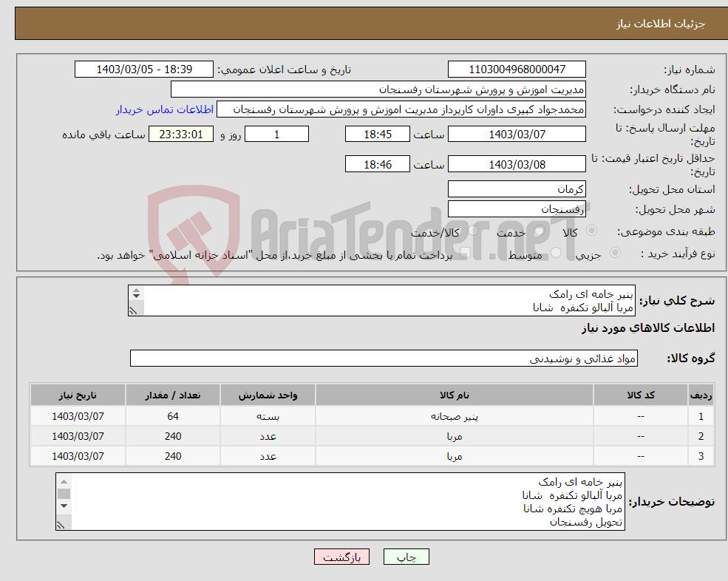
Task: Click the resize grip of description box
Action: point(133,310)
